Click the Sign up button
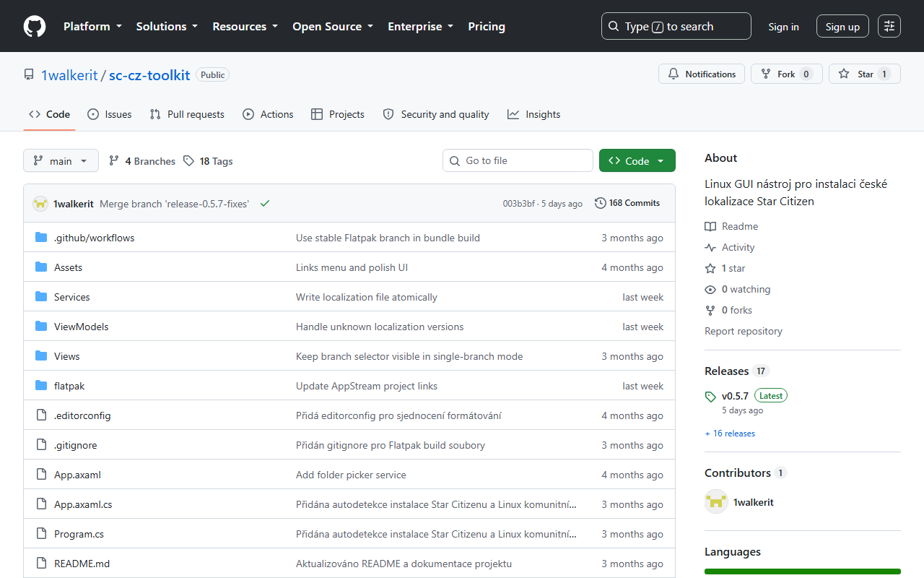The width and height of the screenshot is (924, 578). tap(842, 27)
